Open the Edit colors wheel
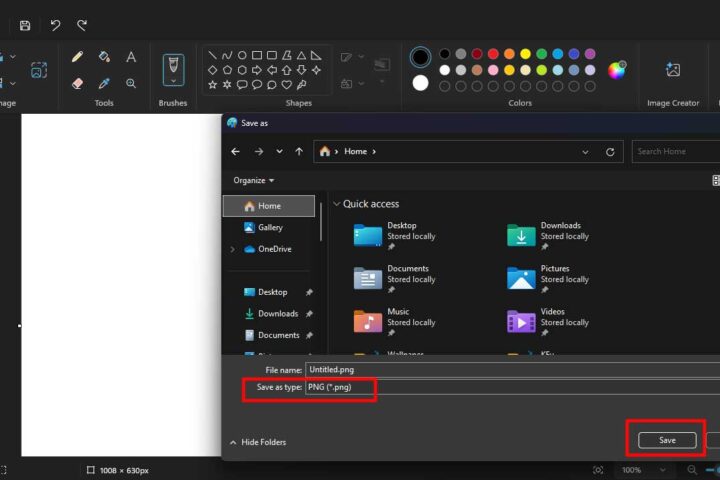720x480 pixels. (x=617, y=70)
